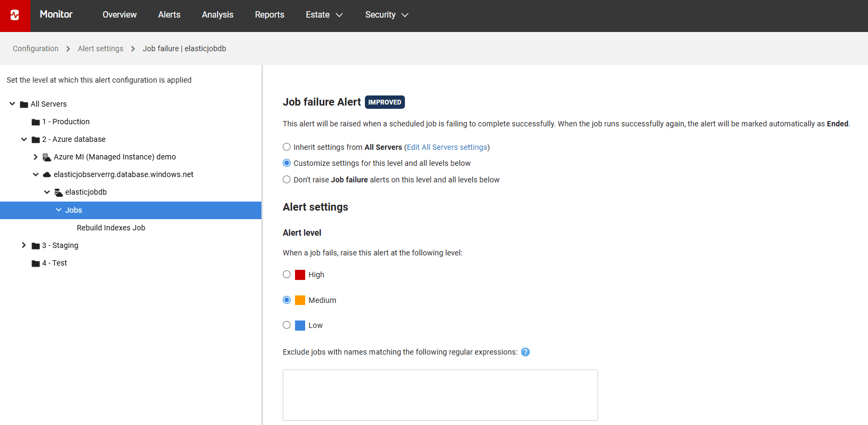Click the elasticjobdb database icon
The height and width of the screenshot is (425, 868).
(x=59, y=193)
